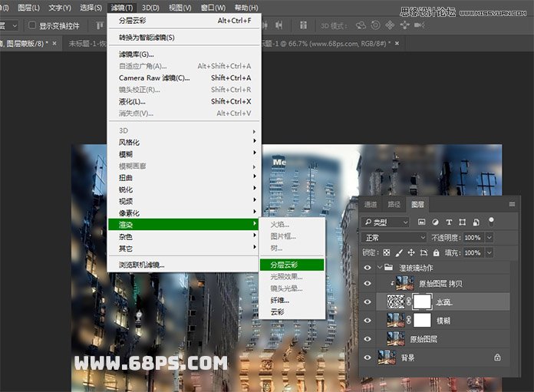Open the 选择(S) menu
Image resolution: width=534 pixels, height=392 pixels.
pyautogui.click(x=91, y=8)
